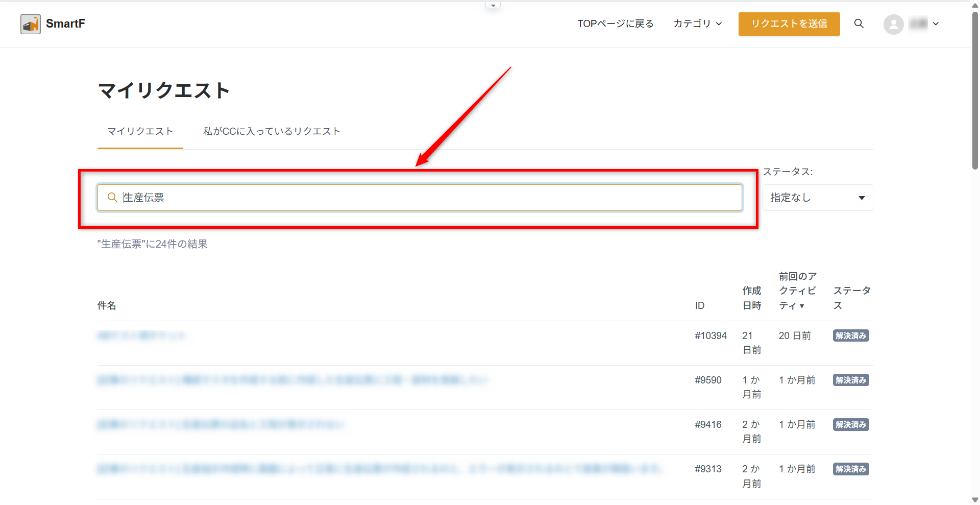Click the magnifier icon inside search field
The image size is (980, 505).
click(112, 198)
